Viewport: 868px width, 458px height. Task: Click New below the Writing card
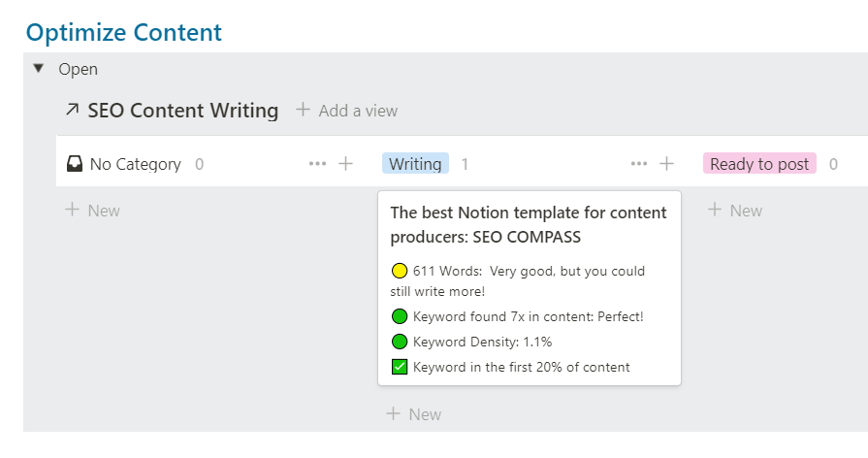(413, 414)
